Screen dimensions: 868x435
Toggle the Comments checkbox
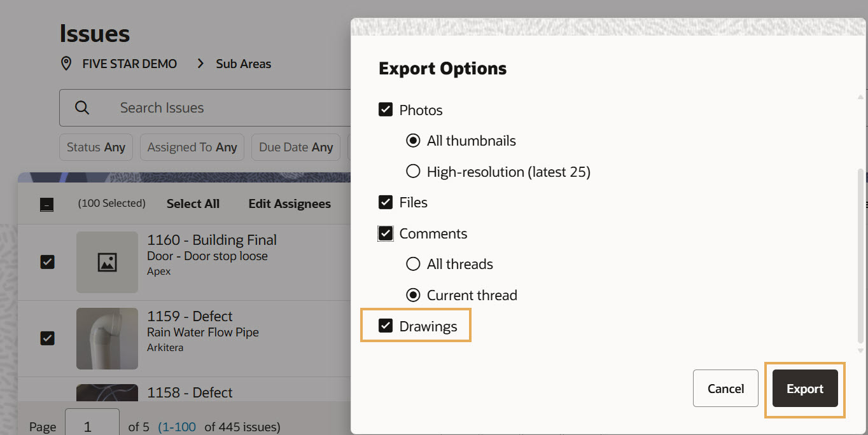click(x=386, y=233)
